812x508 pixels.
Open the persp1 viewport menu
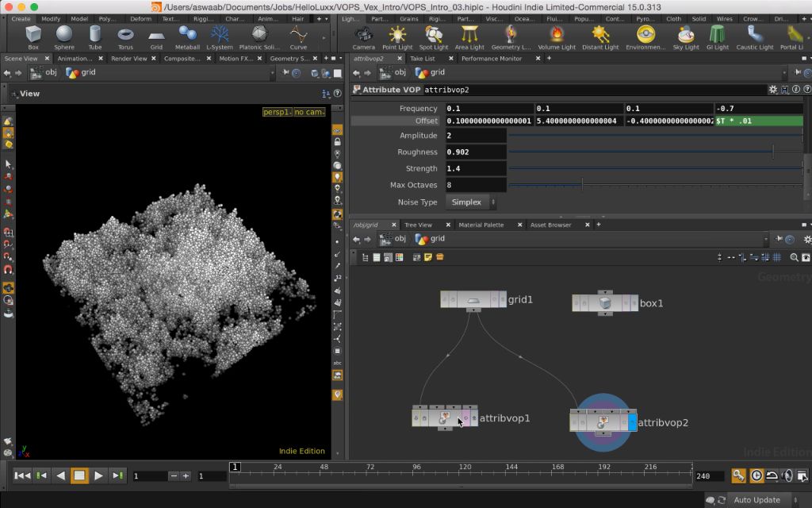point(277,112)
